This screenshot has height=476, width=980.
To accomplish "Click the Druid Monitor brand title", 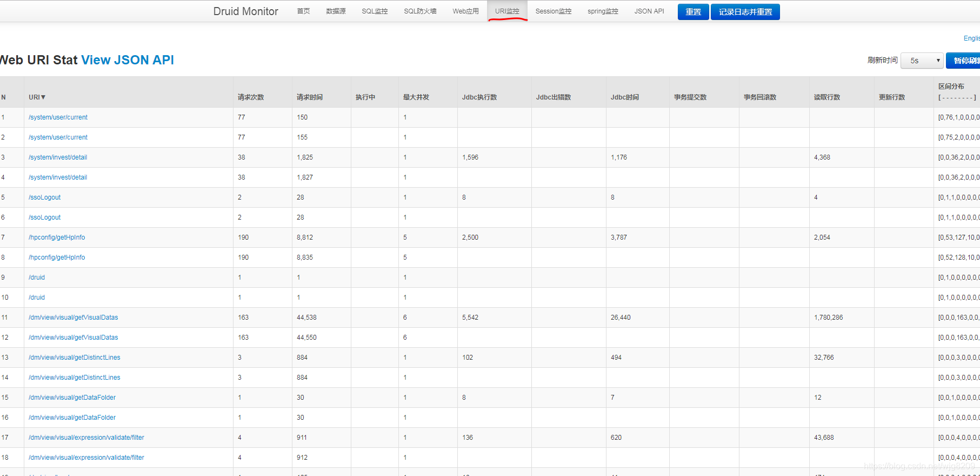I will tap(245, 11).
